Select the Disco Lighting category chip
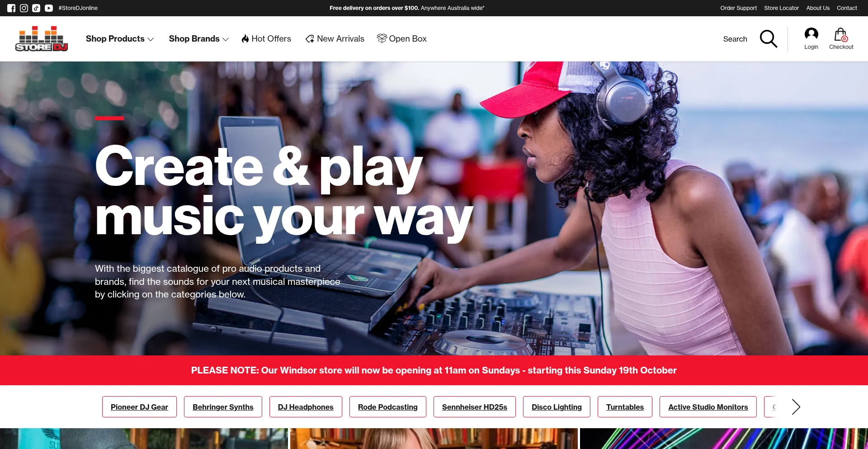Screen dimensions: 868x449 pyautogui.click(x=557, y=407)
